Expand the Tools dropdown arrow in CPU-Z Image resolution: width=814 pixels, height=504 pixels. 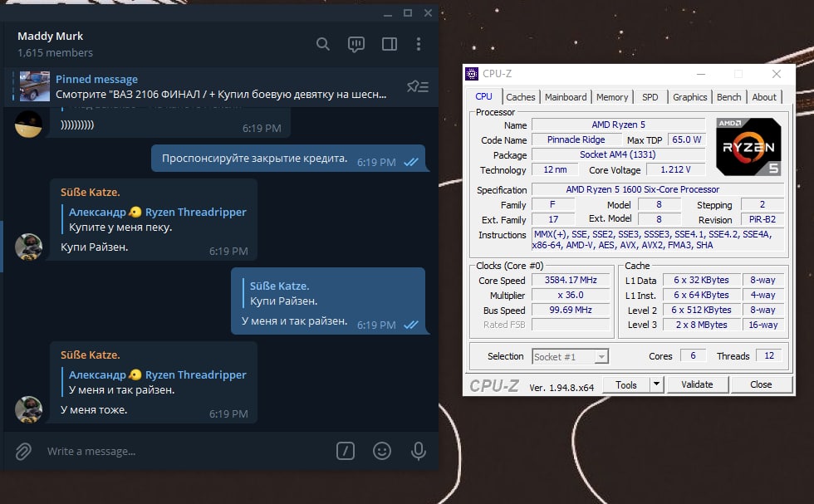point(657,384)
